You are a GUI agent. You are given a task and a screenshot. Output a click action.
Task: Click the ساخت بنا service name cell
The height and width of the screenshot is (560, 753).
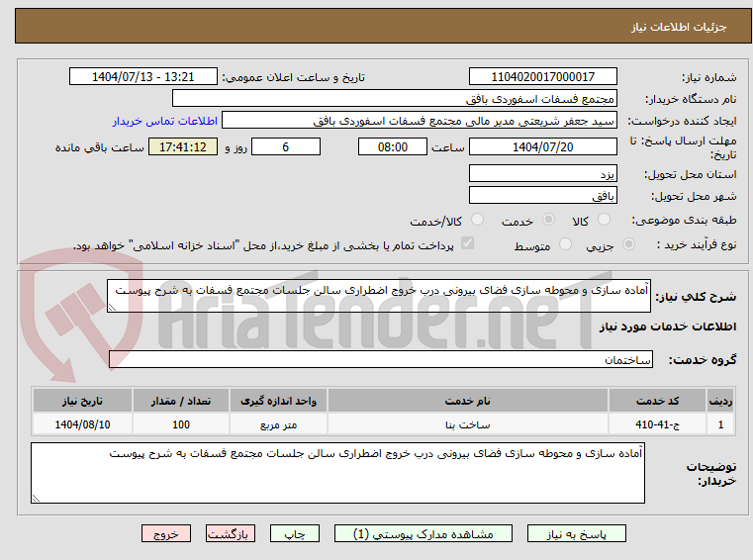click(467, 424)
